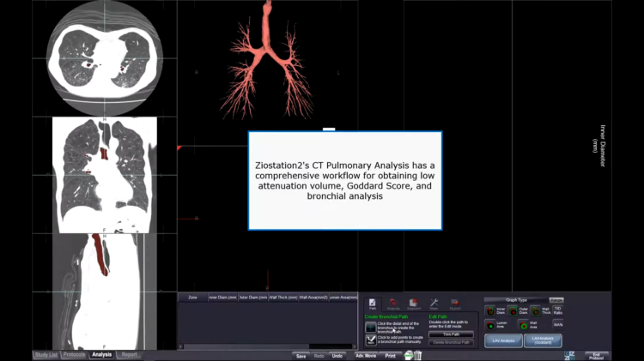Click the table scrollbar left arrow

(x=180, y=346)
